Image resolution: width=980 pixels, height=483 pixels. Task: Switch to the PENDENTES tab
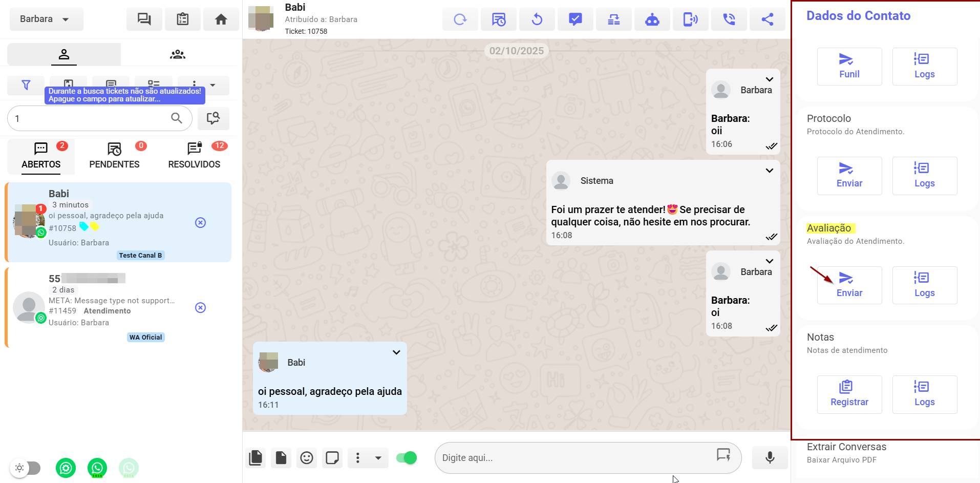pos(114,156)
